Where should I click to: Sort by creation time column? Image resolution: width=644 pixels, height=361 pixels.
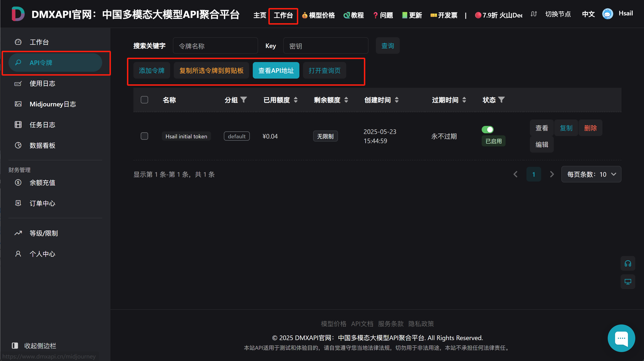(397, 100)
